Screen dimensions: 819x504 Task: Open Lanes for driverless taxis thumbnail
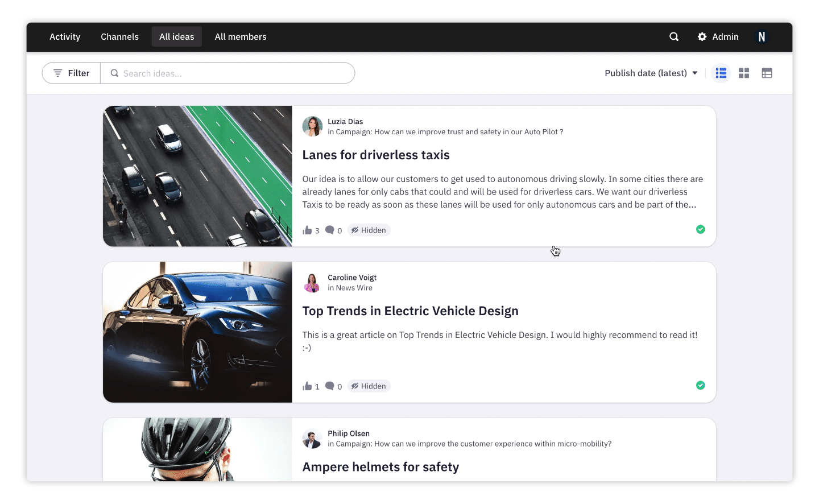pos(197,176)
